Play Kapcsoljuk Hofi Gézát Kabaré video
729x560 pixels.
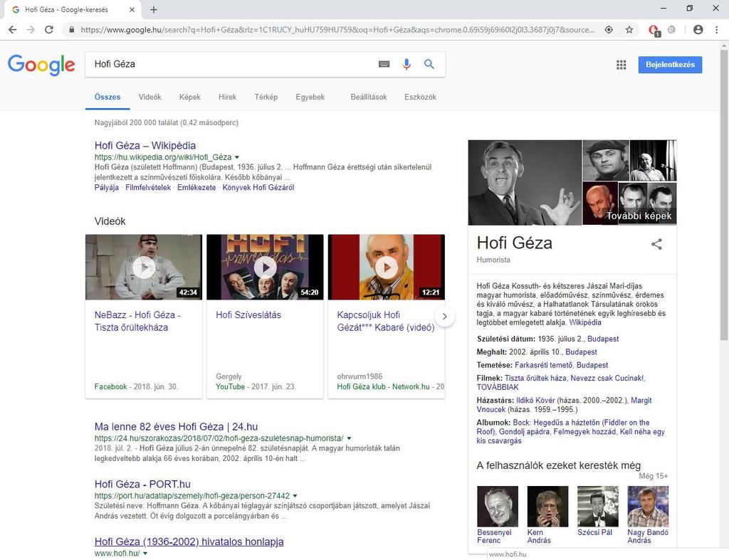click(387, 268)
